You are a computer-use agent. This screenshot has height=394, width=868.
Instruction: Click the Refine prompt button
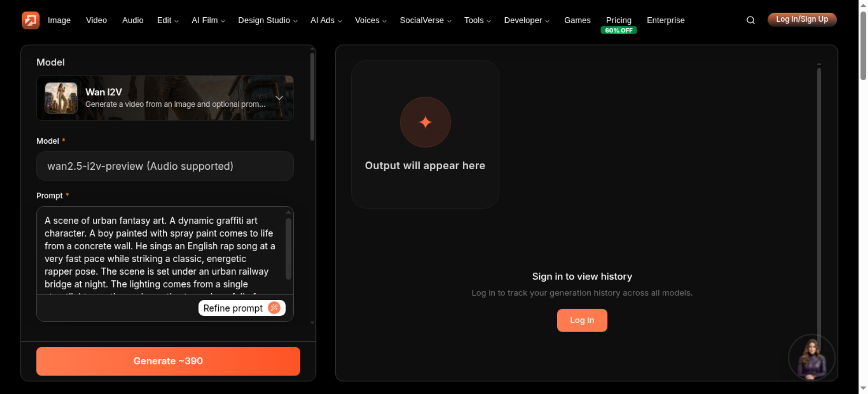242,308
